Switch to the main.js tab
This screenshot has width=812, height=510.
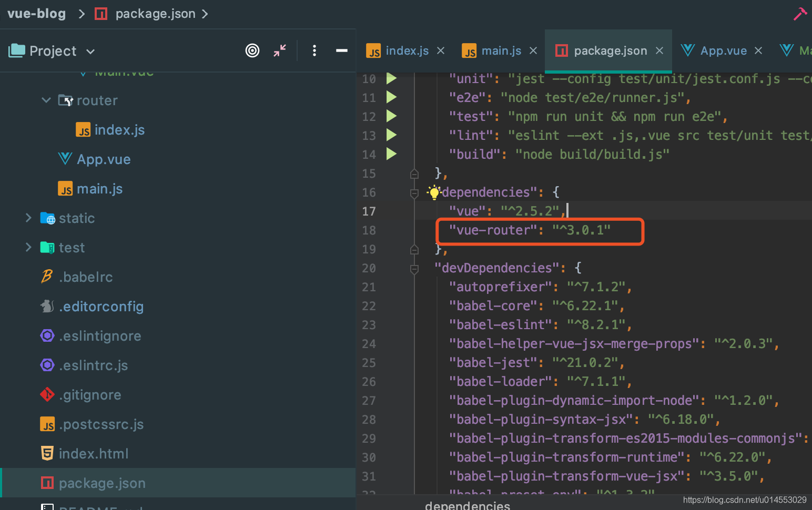[501, 50]
